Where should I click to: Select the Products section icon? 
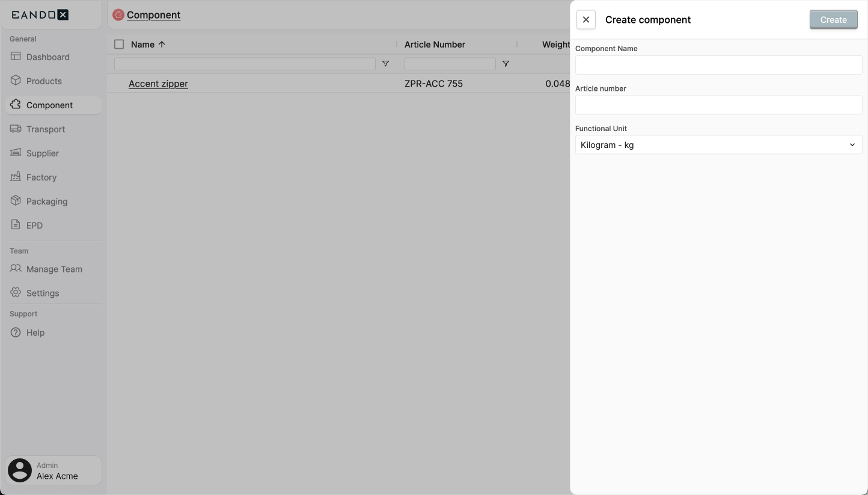click(x=15, y=81)
